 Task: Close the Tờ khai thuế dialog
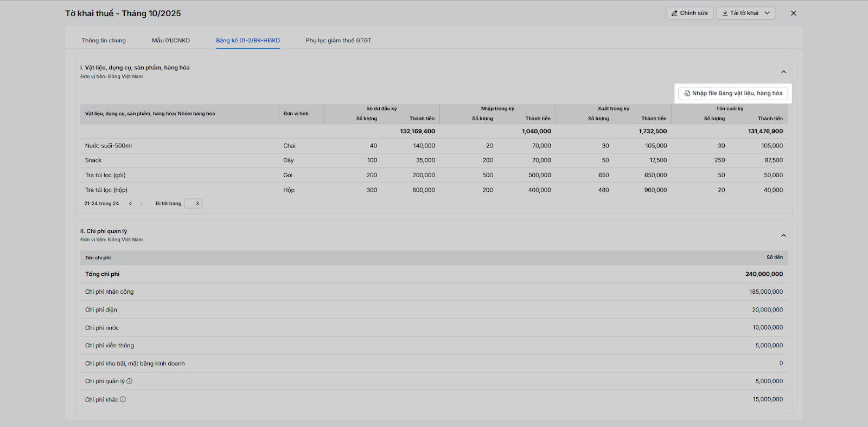tap(793, 13)
